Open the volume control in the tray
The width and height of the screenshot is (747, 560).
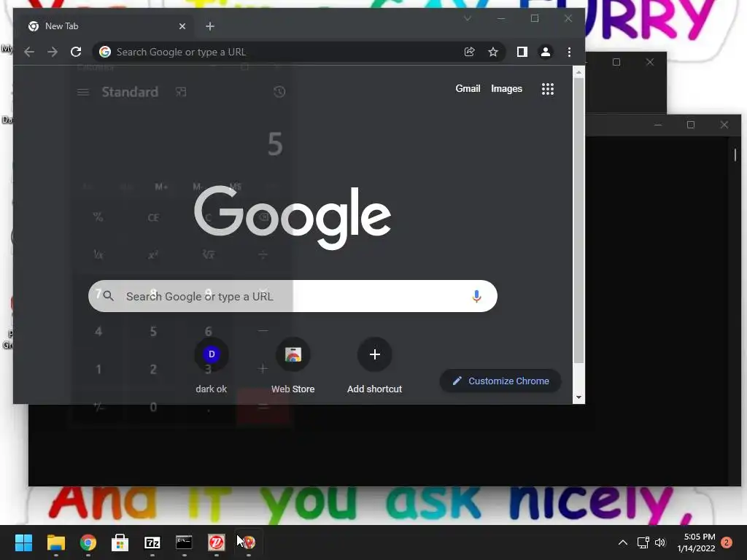[660, 542]
